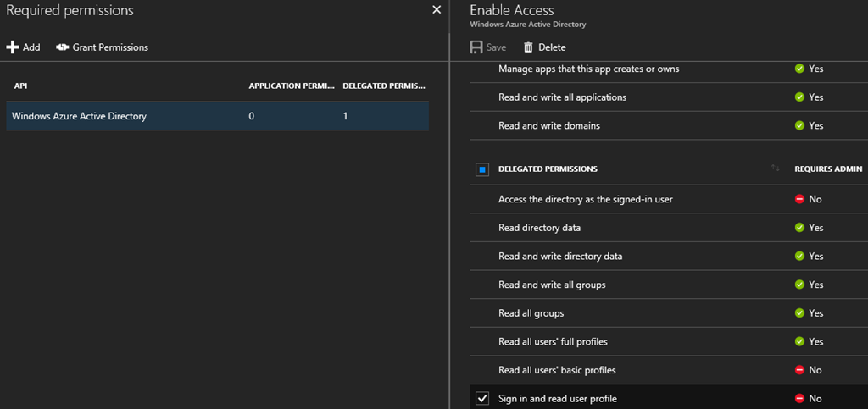The image size is (868, 409).
Task: Click green check icon for Read directory data
Action: [x=799, y=228]
